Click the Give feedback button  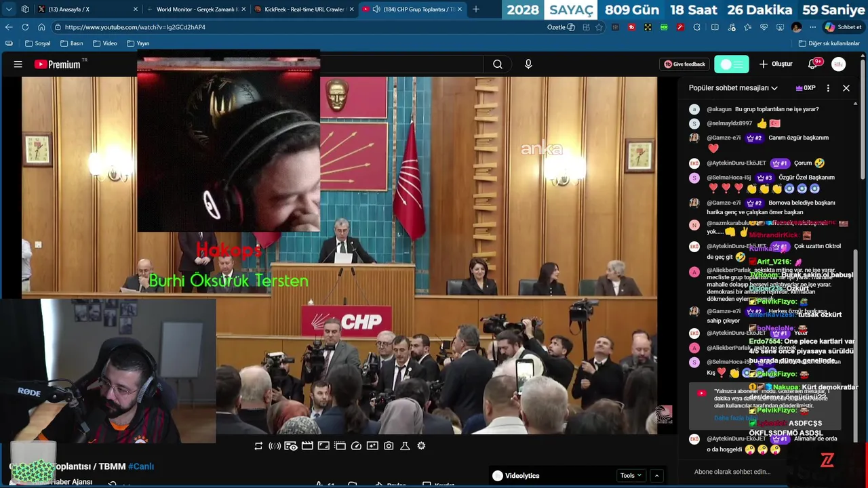(x=685, y=64)
